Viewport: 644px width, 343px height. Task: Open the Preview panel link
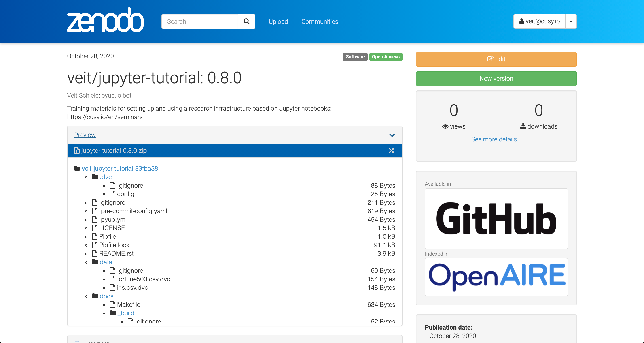85,135
